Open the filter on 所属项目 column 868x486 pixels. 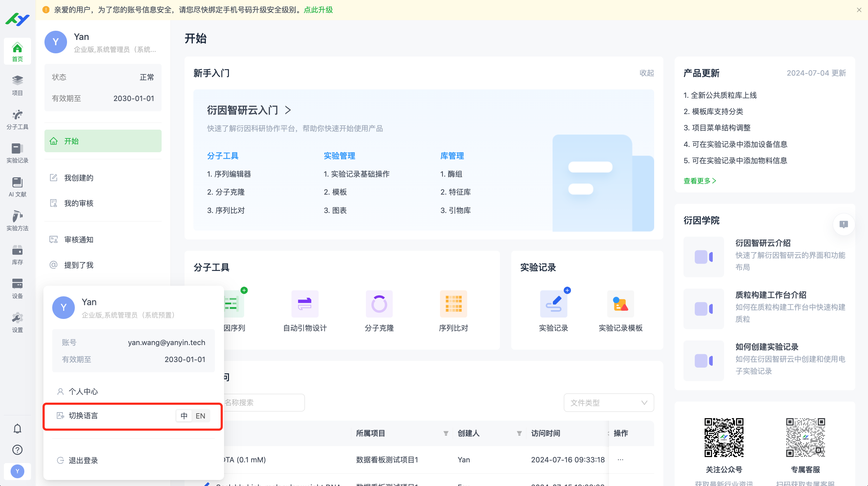click(445, 433)
